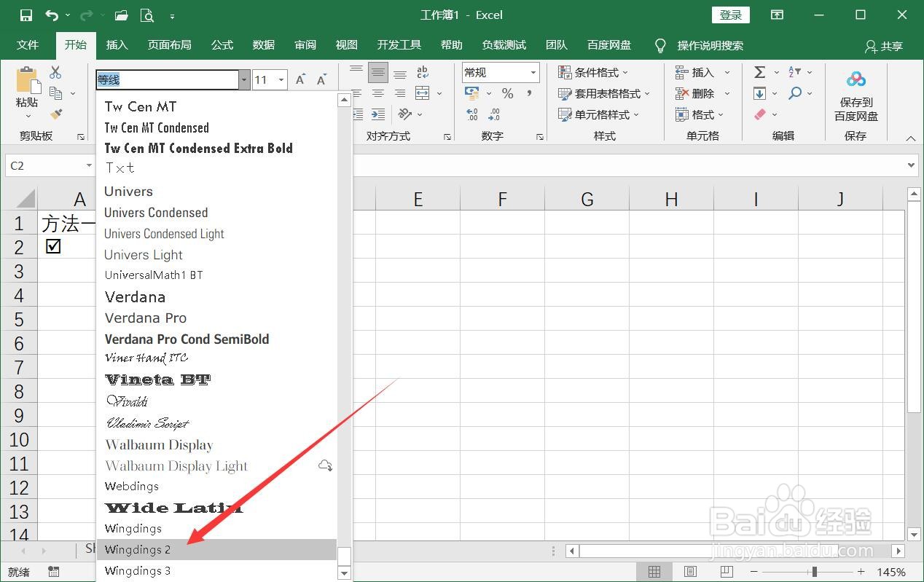
Task: Click the Find and Select magnifier icon
Action: (795, 93)
